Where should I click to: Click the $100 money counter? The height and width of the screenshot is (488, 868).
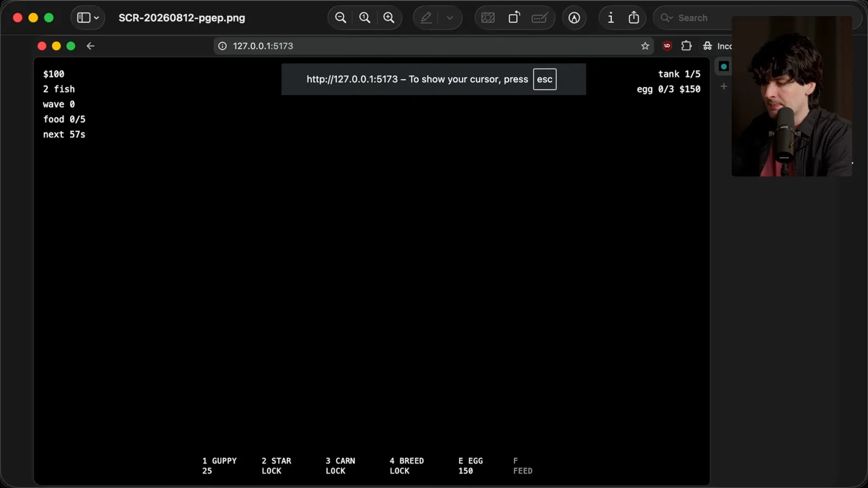(54, 74)
